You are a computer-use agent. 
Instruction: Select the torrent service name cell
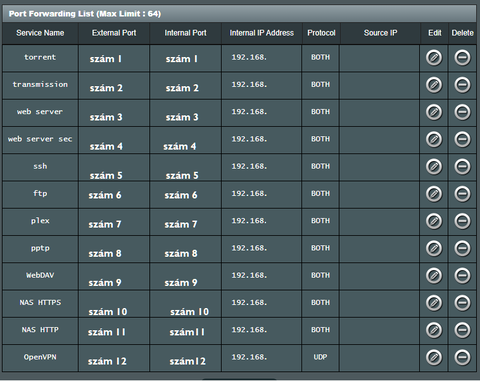(40, 58)
